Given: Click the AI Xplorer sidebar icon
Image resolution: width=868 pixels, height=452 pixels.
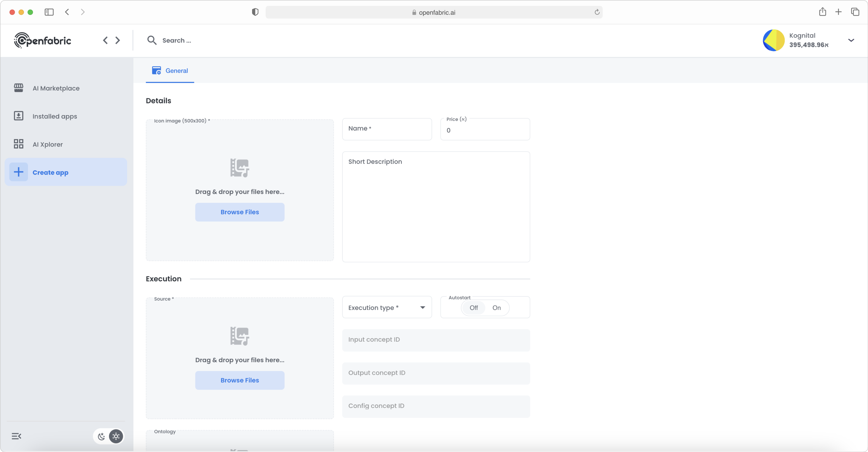Looking at the screenshot, I should pos(18,144).
